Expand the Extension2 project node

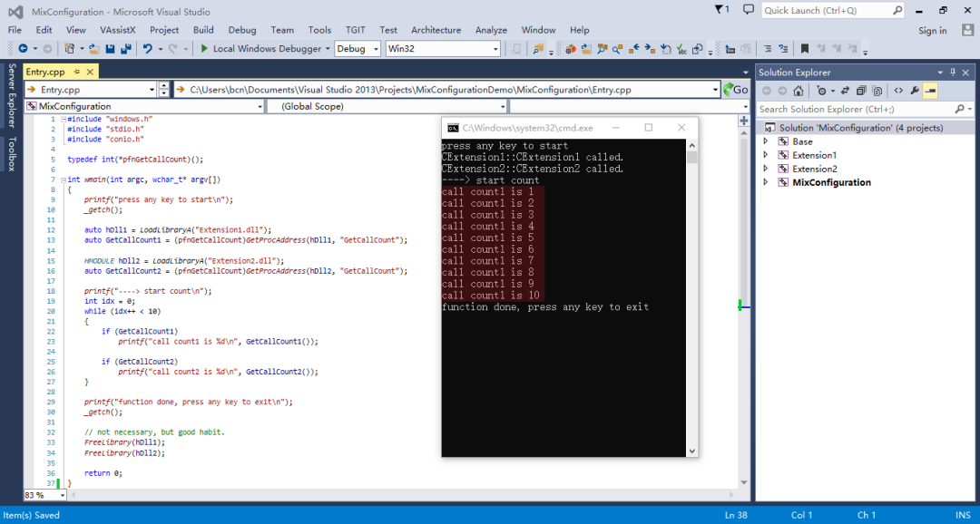(x=766, y=169)
